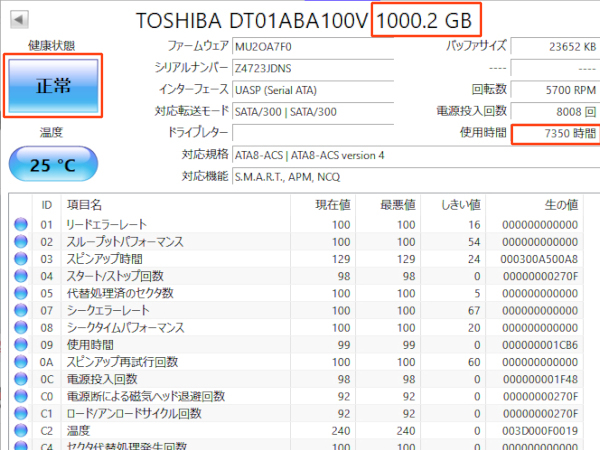Select the スタート/ストップ回数 attribute name
Screen dimensions: 600x450
[x=115, y=276]
